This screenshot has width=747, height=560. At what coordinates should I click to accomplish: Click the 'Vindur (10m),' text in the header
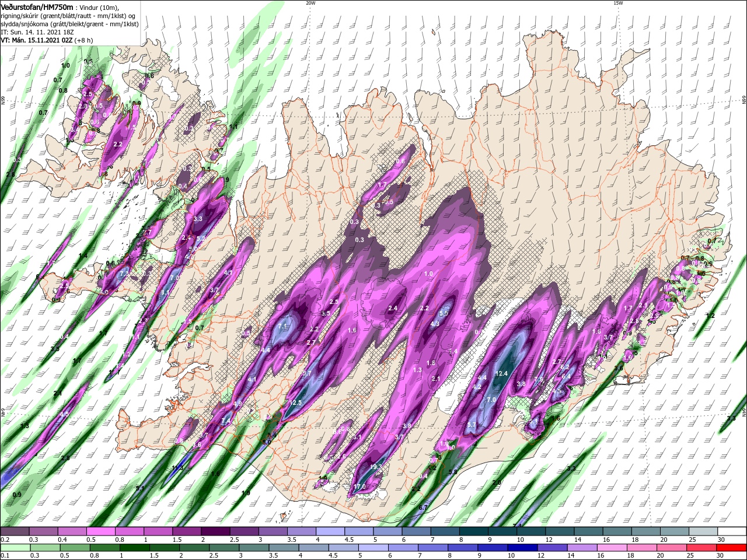[x=98, y=7]
